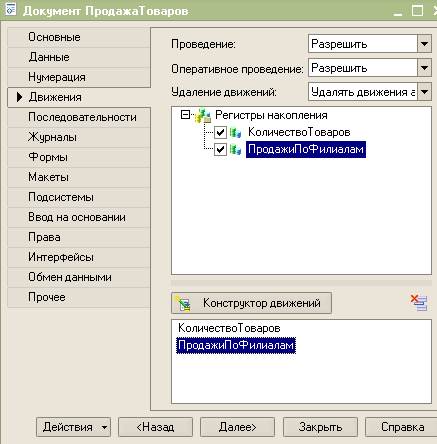Click the Регистры накопления folder icon

[x=203, y=116]
